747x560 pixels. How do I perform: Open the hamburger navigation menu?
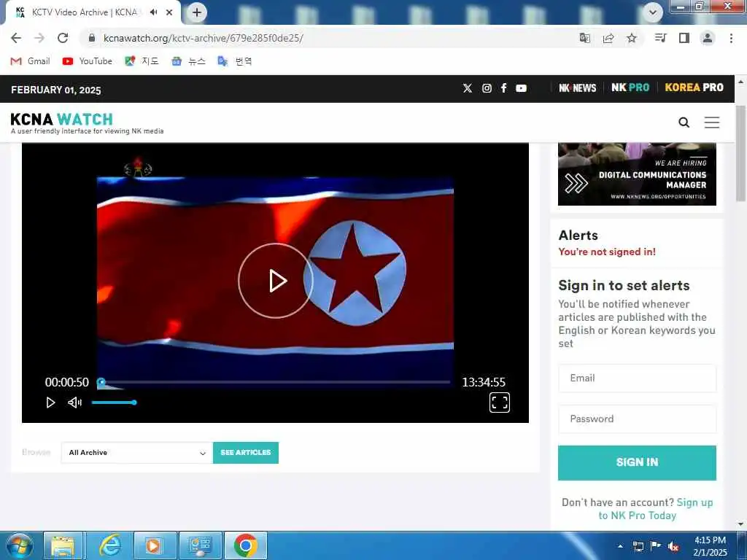click(712, 122)
